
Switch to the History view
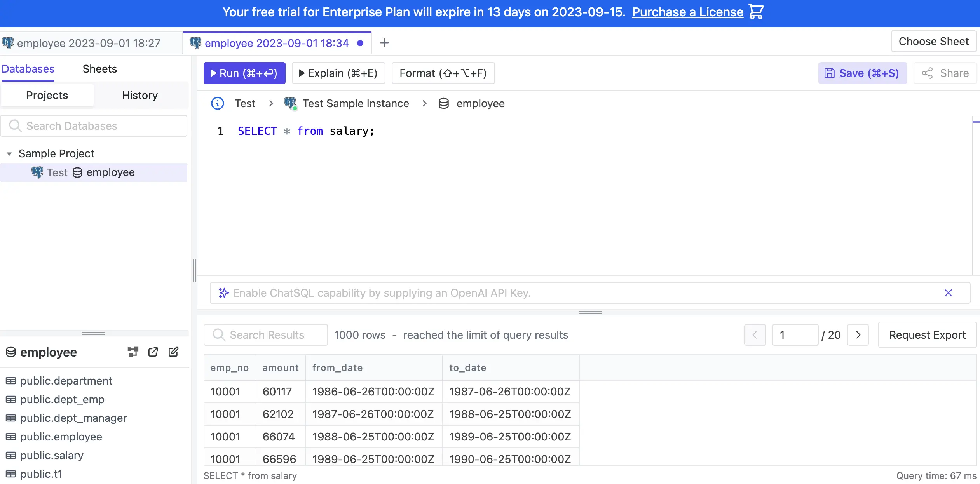(x=140, y=95)
